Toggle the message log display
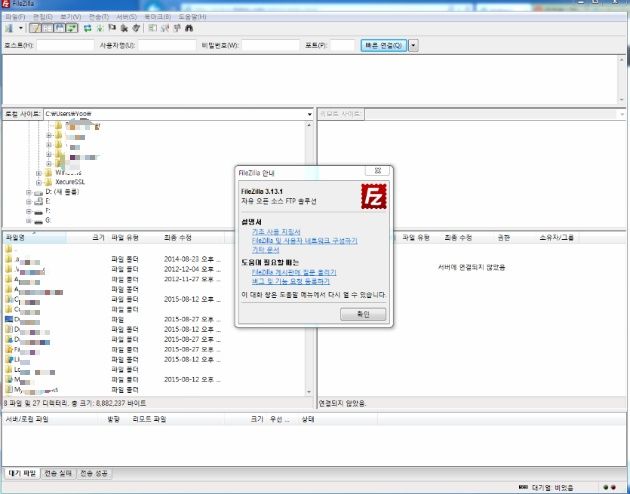This screenshot has height=494, width=630. point(35,28)
